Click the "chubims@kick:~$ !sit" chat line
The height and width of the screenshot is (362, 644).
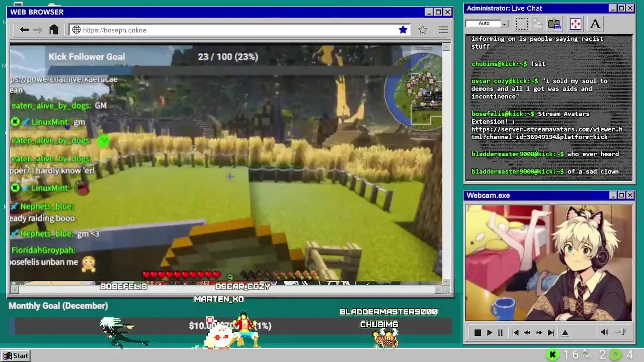pyautogui.click(x=508, y=64)
